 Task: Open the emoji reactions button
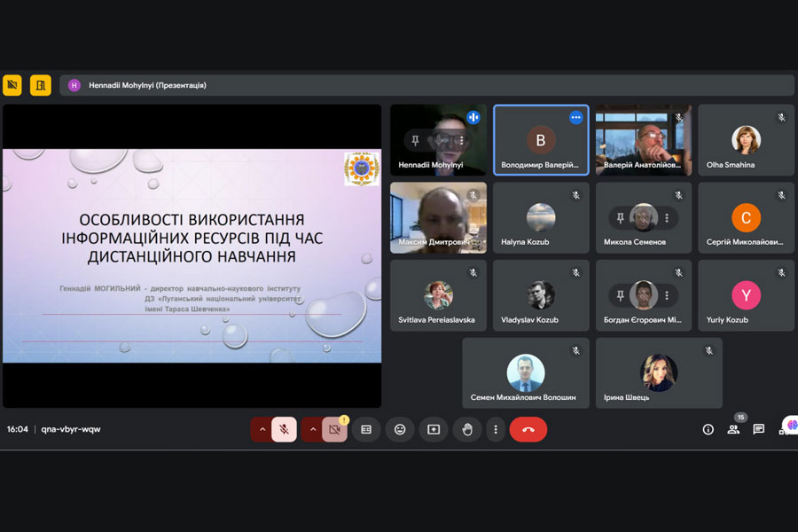[x=400, y=429]
